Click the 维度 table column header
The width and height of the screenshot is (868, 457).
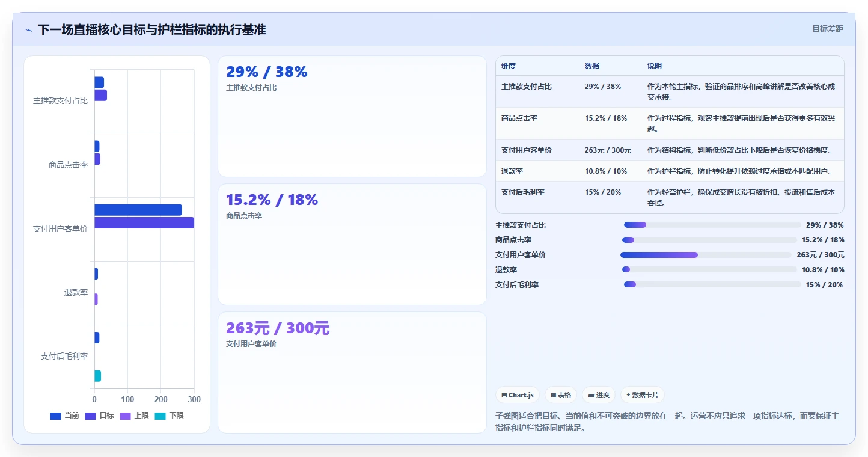[537, 66]
